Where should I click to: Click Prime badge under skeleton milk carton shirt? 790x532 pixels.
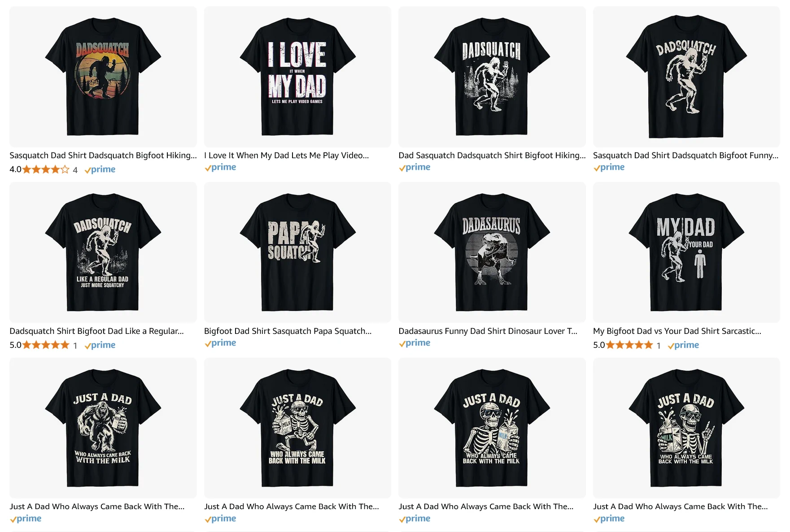coord(221,519)
